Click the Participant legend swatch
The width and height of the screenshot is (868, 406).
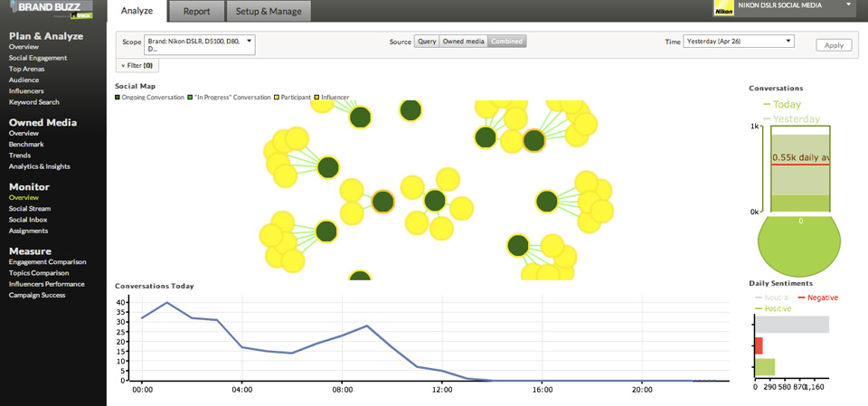[x=277, y=97]
